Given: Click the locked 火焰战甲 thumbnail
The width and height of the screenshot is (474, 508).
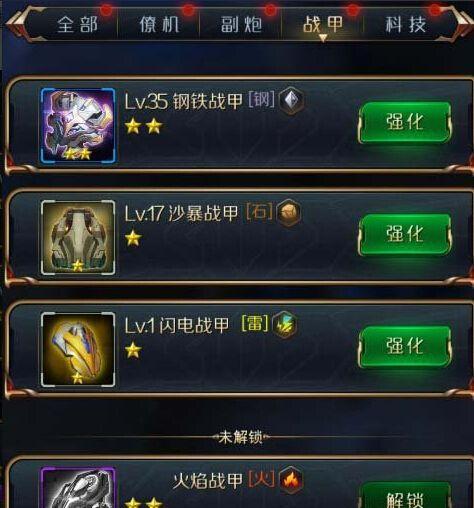Looking at the screenshot, I should coord(78,488).
